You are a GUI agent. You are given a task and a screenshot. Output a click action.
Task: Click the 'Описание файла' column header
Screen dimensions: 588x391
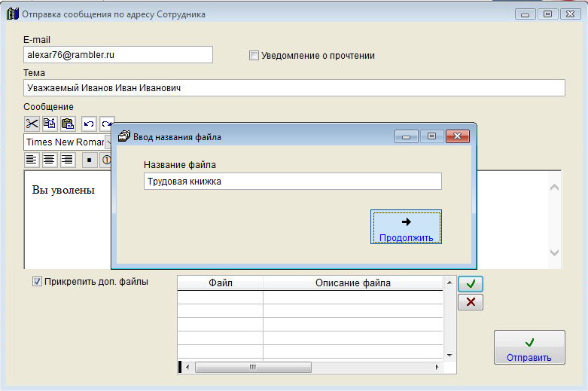coord(353,283)
